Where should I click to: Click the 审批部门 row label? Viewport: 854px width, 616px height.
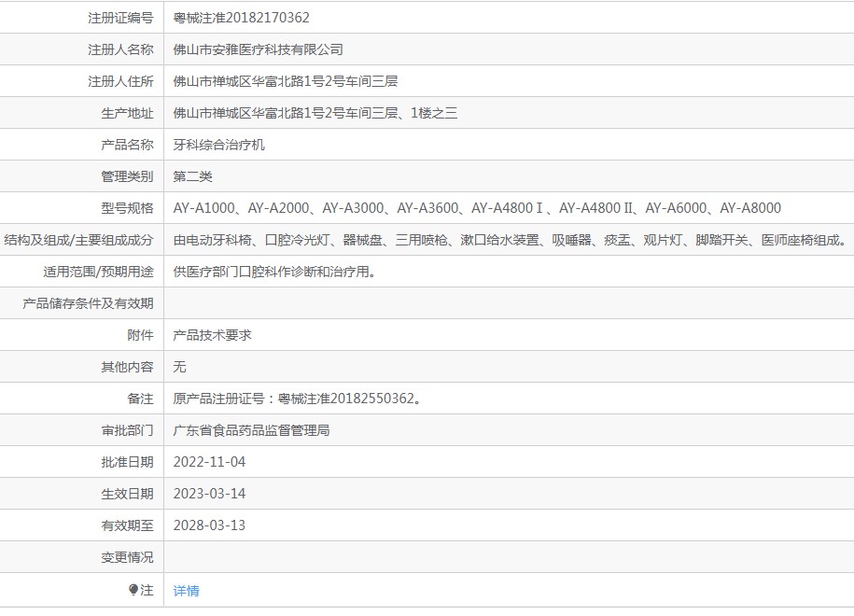click(x=128, y=430)
